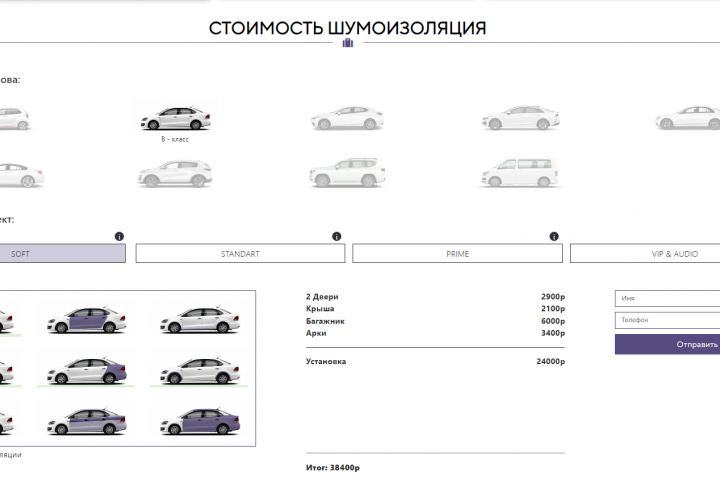The image size is (720, 480).
Task: Click the heading 'СТОИМОСТЬ ШУМОИЗОЛЯЦИЯ'
Action: click(x=348, y=28)
